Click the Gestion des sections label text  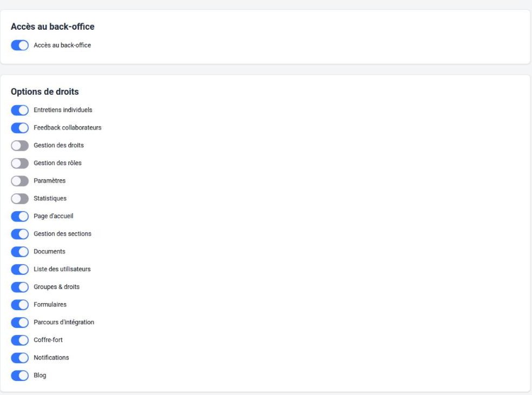(62, 233)
